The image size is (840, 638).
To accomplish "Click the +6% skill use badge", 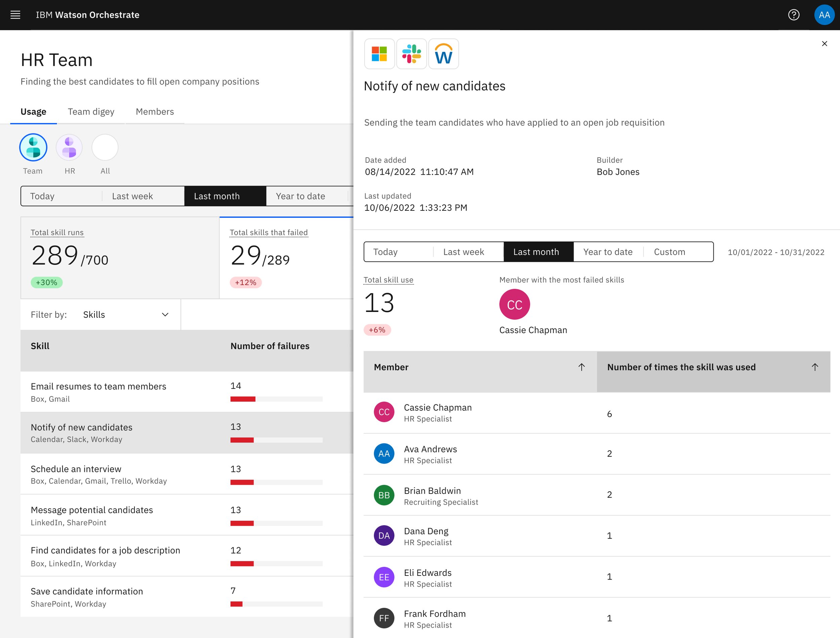I will [377, 330].
